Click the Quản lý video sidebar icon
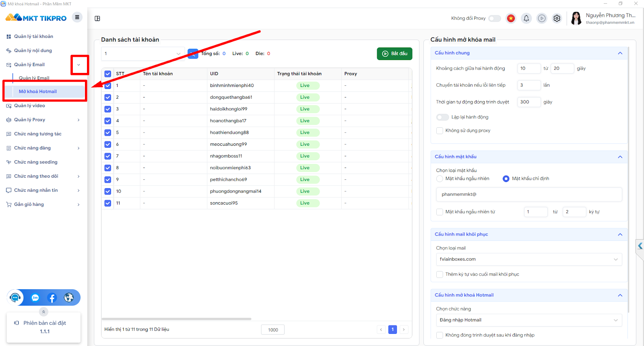 [x=9, y=106]
